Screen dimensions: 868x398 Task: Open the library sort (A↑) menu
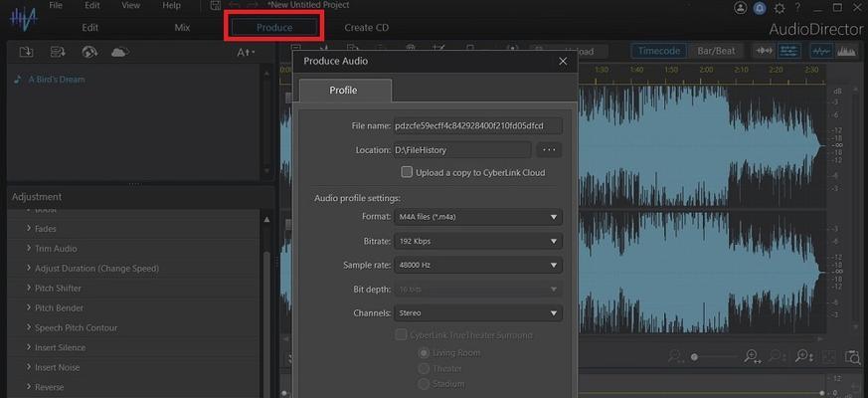[246, 53]
